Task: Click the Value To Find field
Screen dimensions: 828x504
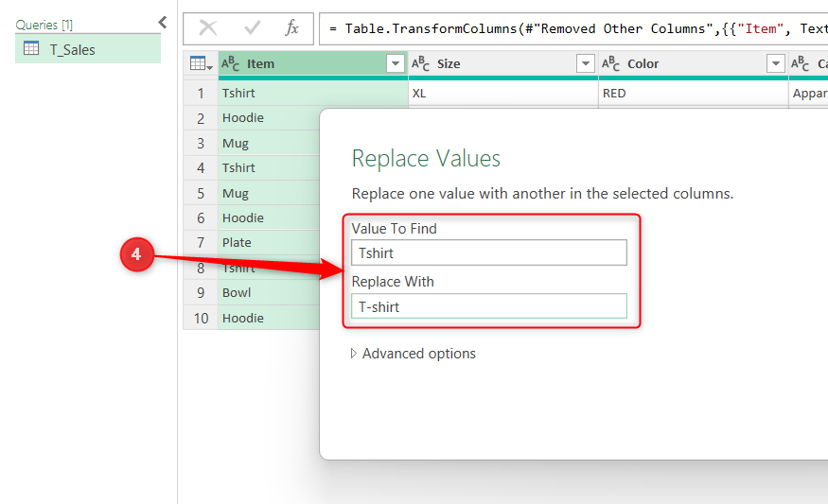Action: click(x=489, y=252)
